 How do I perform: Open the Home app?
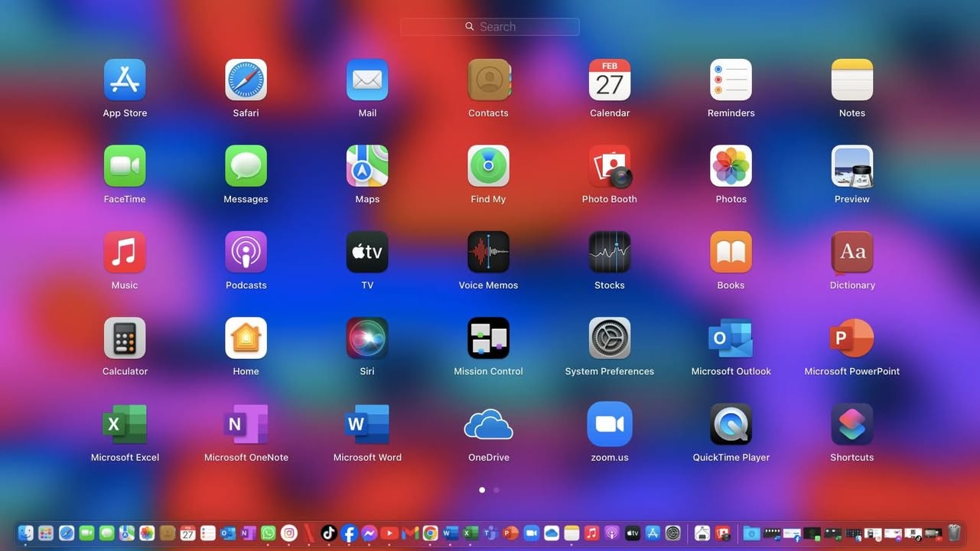click(x=246, y=338)
